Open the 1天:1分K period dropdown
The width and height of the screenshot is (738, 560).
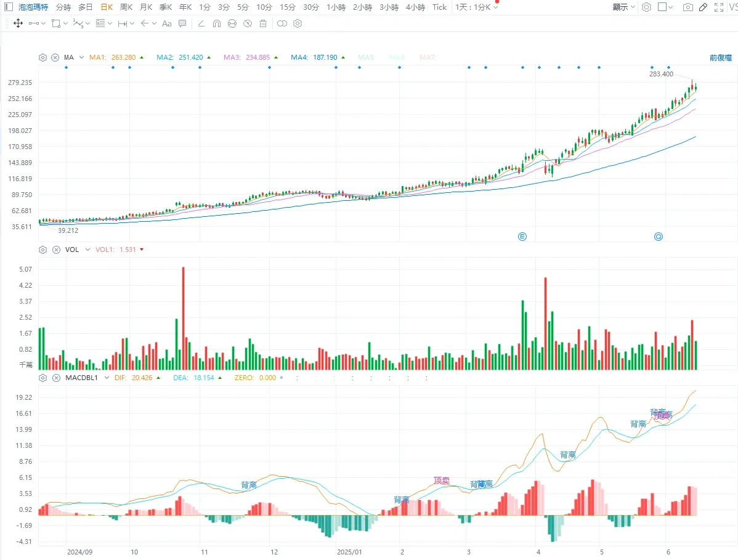(x=476, y=7)
